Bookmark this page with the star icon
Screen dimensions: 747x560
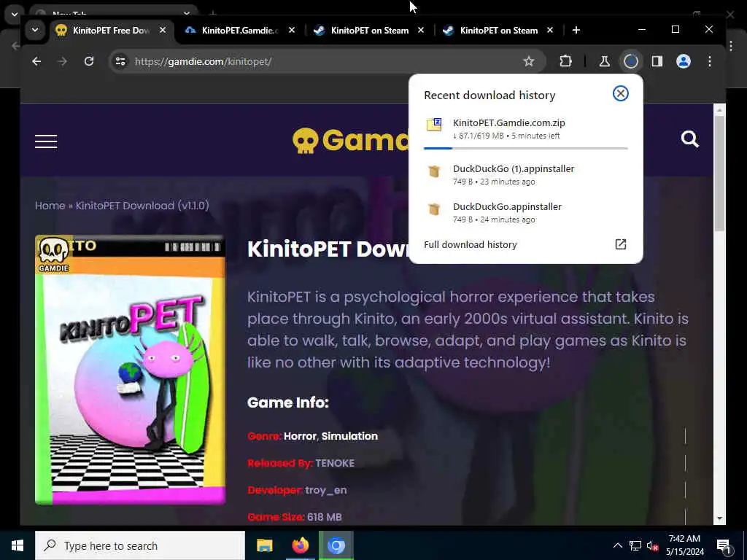(529, 61)
